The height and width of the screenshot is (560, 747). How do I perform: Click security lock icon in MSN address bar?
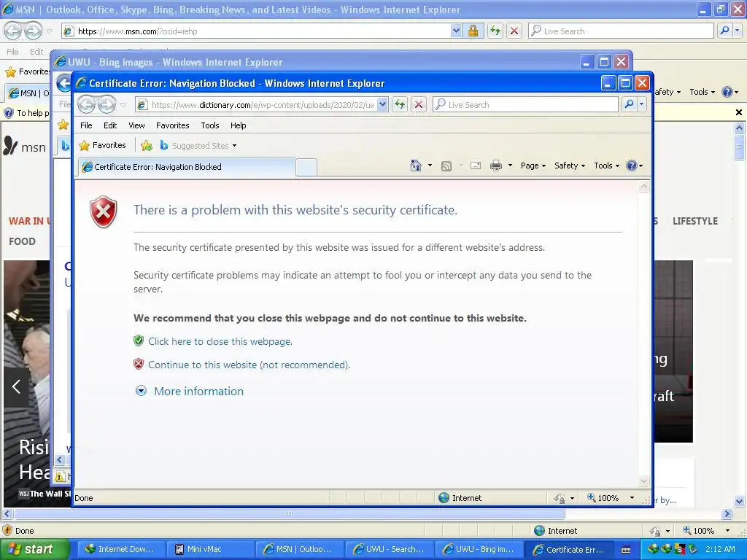[x=473, y=31]
